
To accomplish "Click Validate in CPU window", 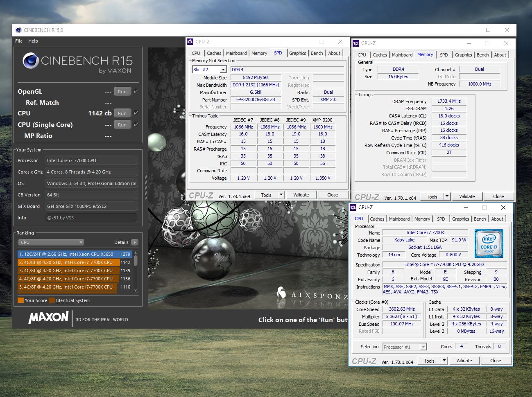I will 464,361.
